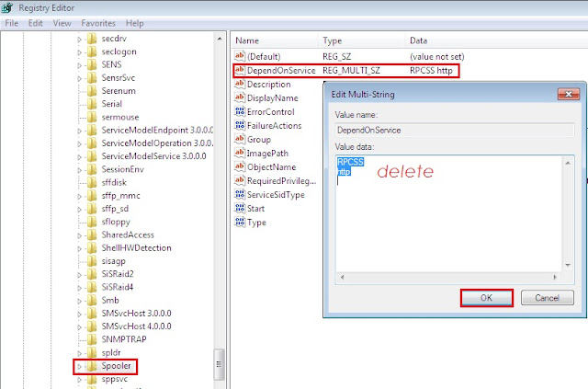
Task: Expand the secdrv tree node
Action: (x=80, y=39)
